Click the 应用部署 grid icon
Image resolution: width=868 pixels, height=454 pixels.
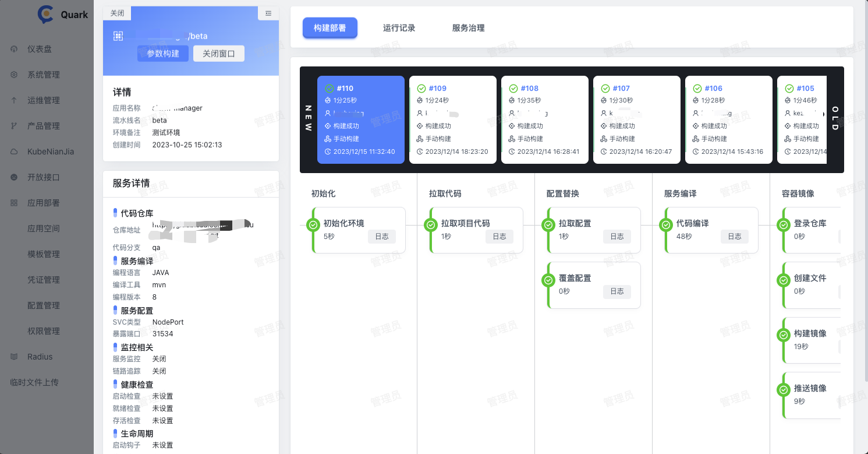click(x=14, y=203)
